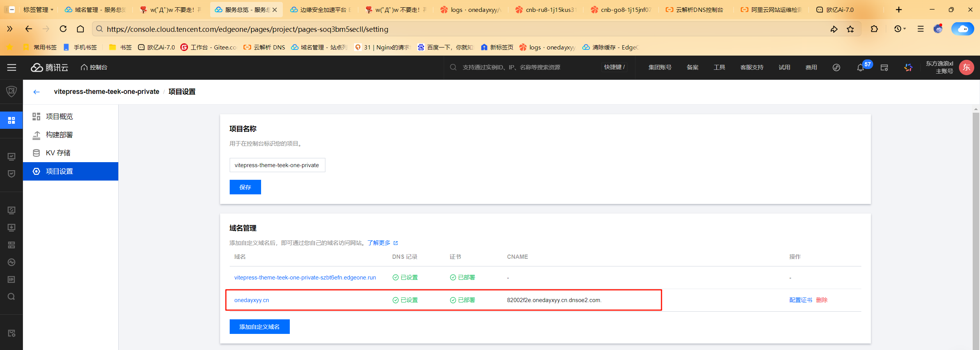Click 删除 for onedayxyy.cn domain
980x350 pixels.
point(822,300)
